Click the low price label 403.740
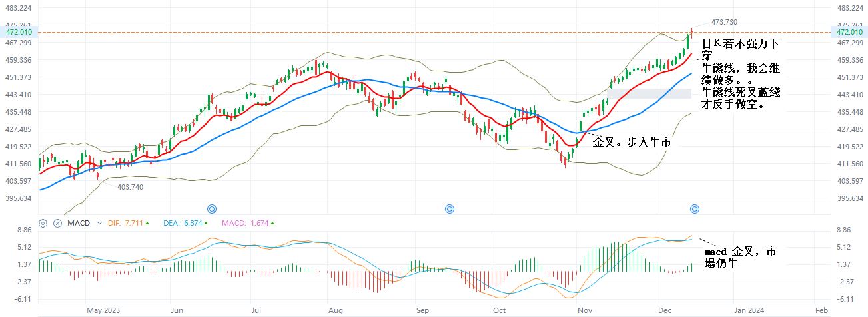868x317 pixels. coord(130,188)
